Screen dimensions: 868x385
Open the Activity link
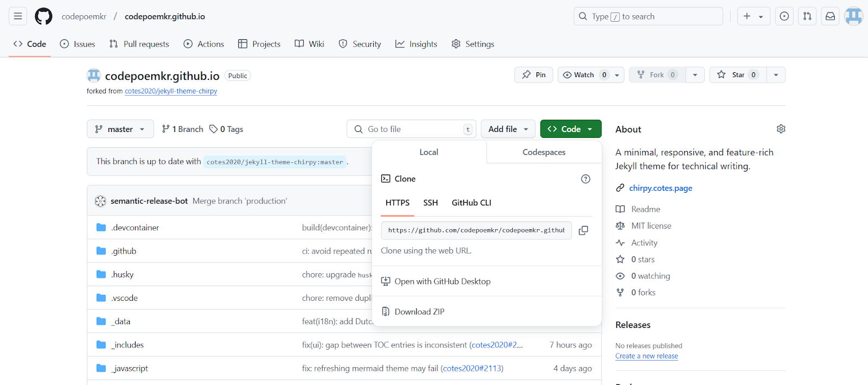[x=636, y=243]
